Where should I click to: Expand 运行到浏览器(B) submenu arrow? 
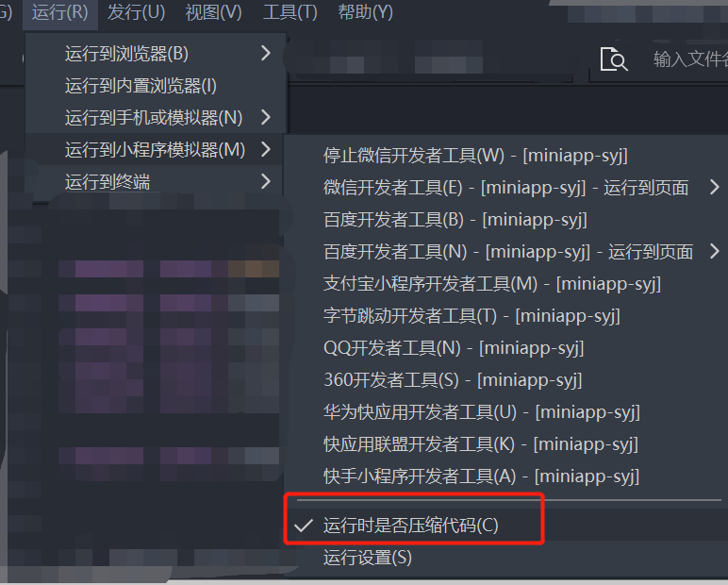266,53
